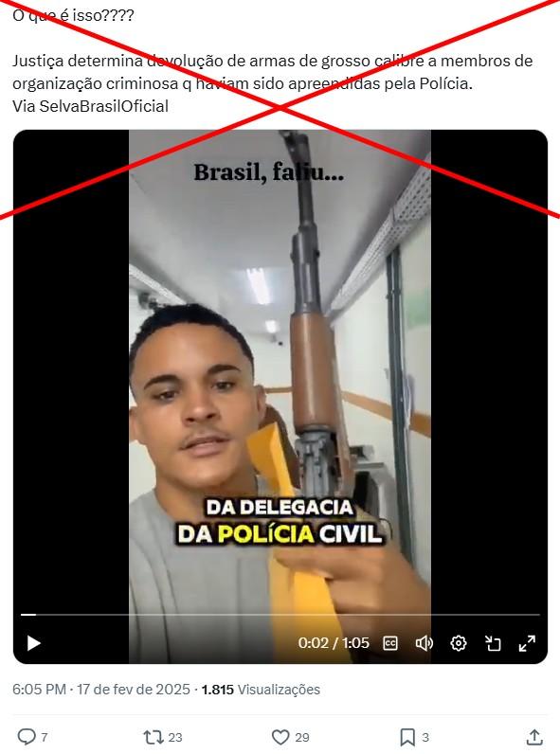
Task: View the 1.815 Visualizações count
Action: pos(261,690)
